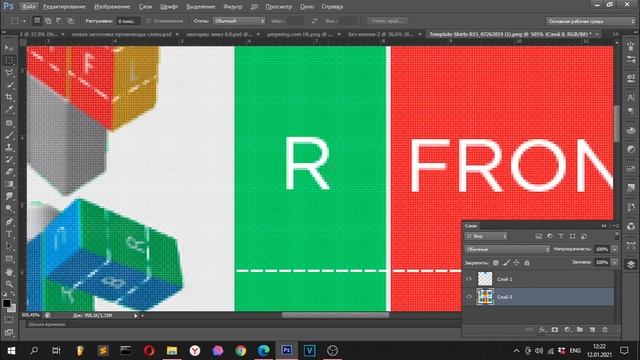The image size is (640, 360).
Task: Open the Windows Start menu
Action: pos(11,351)
